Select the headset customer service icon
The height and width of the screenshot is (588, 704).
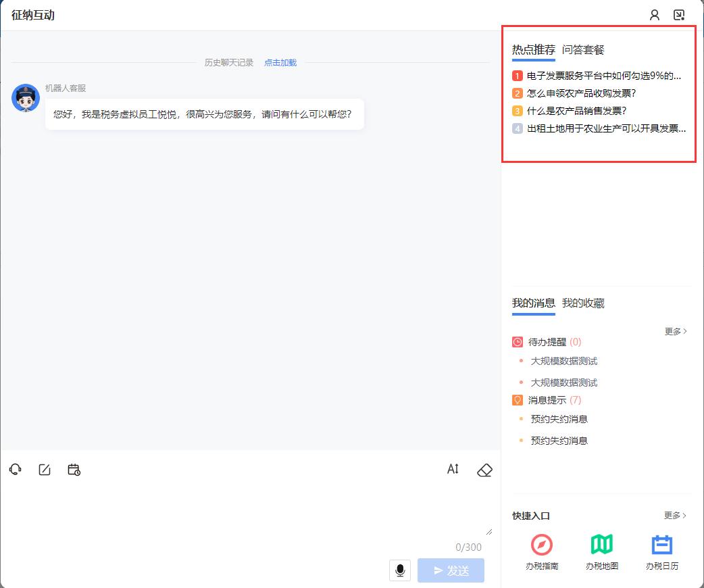pyautogui.click(x=15, y=469)
